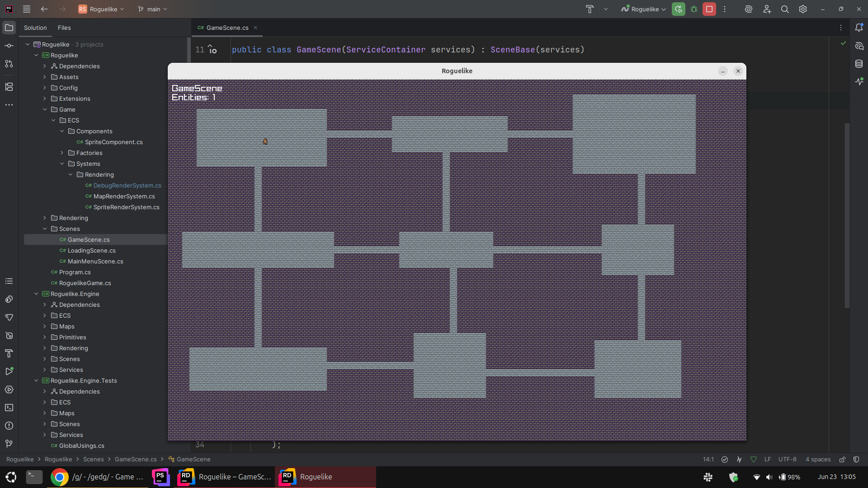The width and height of the screenshot is (868, 488).
Task: Collapse the Roguelike.Engine project
Action: tap(36, 294)
